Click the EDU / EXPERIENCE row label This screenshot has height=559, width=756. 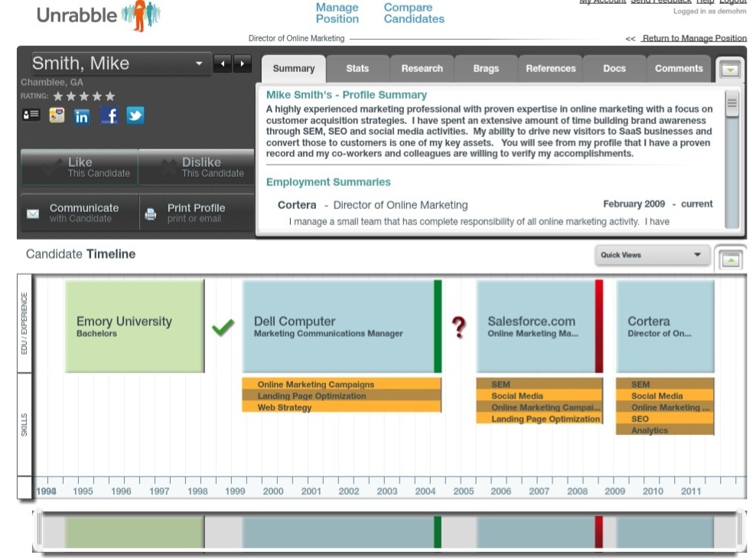coord(24,323)
